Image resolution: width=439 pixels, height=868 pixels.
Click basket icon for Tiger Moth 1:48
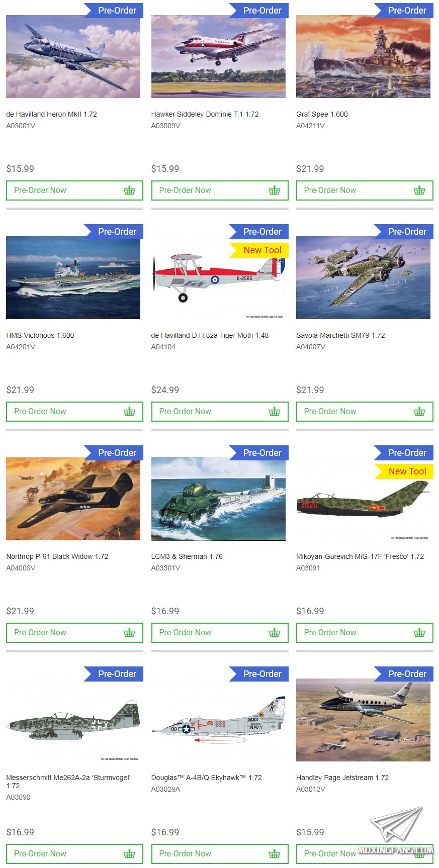pos(274,411)
